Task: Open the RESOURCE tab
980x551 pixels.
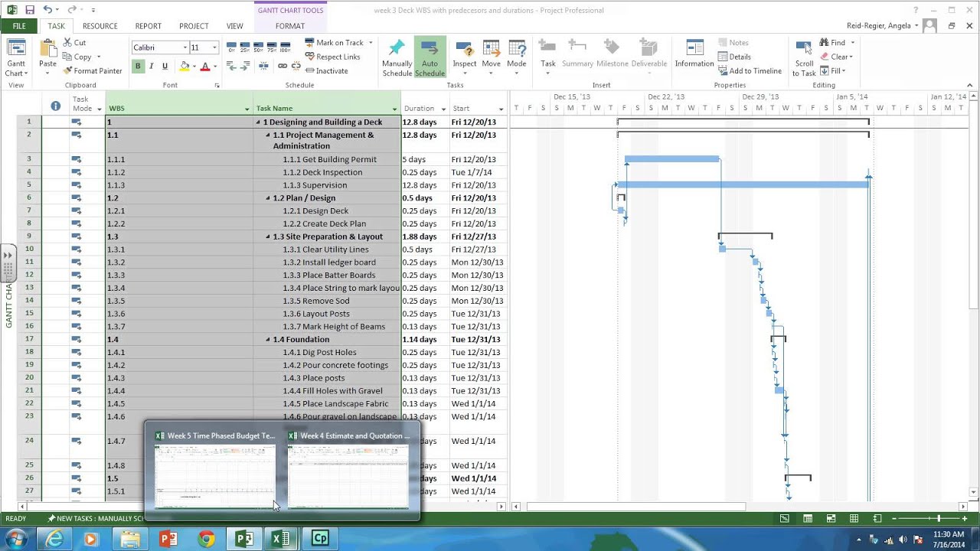Action: (x=100, y=26)
